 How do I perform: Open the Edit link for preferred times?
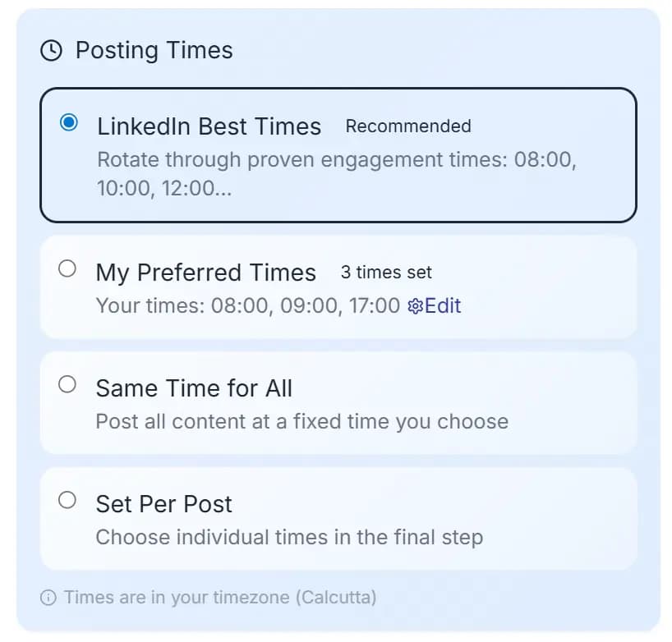click(x=443, y=305)
